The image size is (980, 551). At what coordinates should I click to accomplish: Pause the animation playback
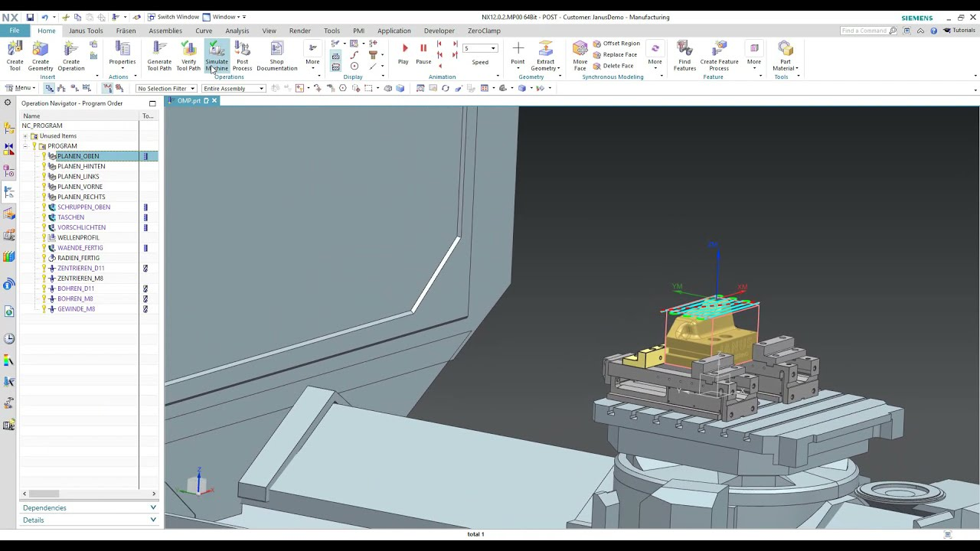click(423, 53)
